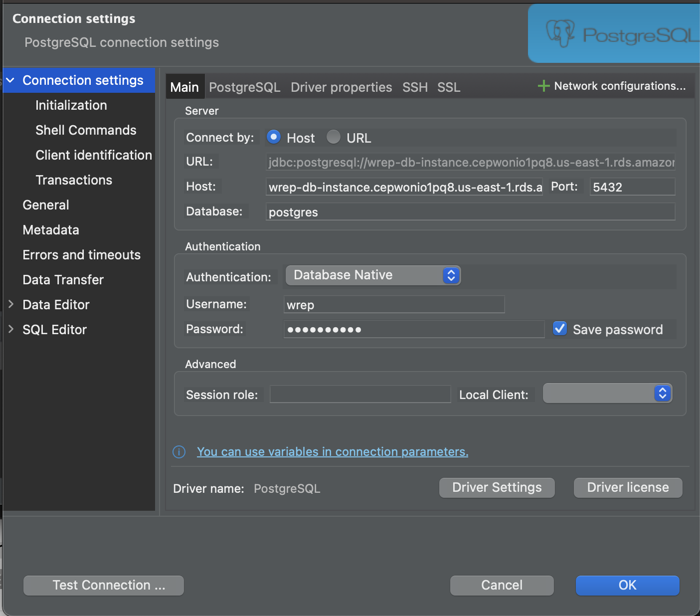Open the Local Client dropdown

pos(607,393)
